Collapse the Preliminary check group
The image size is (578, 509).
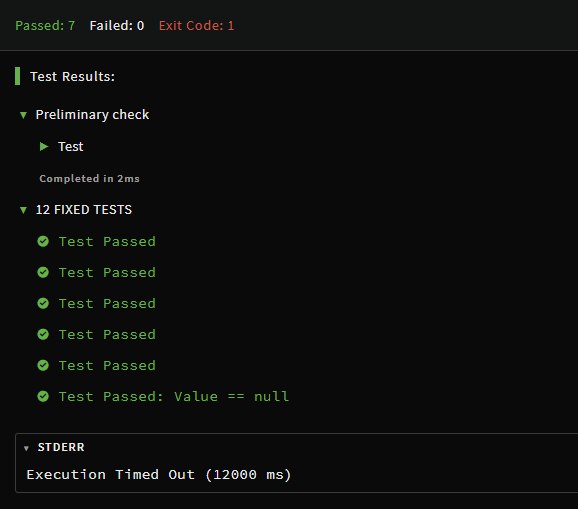(x=23, y=115)
